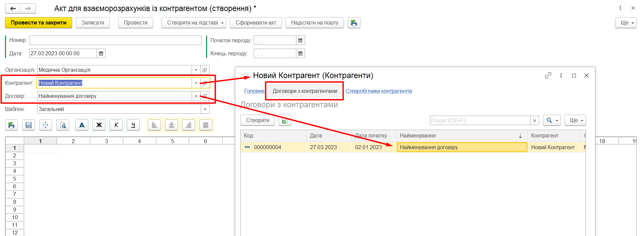Switch to Співробітники контрагентів tab
644x236 pixels.
click(x=379, y=91)
